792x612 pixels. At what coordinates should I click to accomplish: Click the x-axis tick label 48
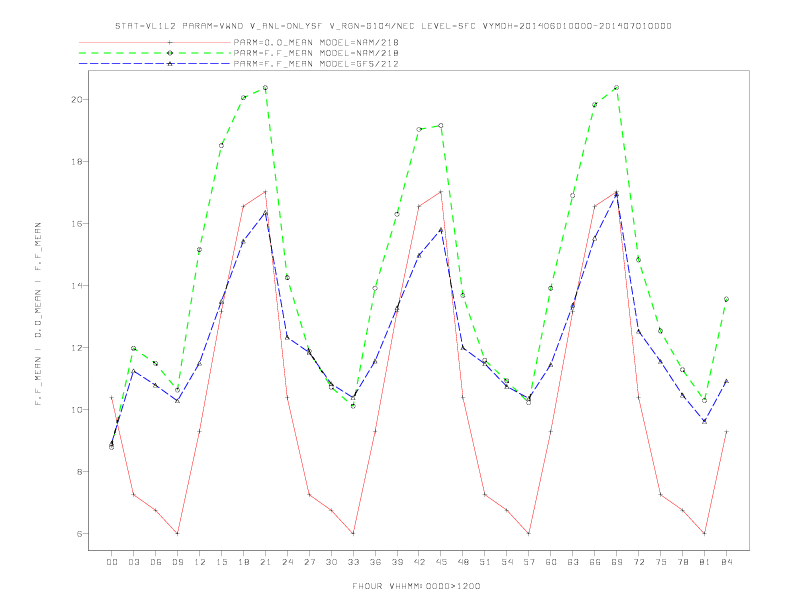(x=463, y=562)
